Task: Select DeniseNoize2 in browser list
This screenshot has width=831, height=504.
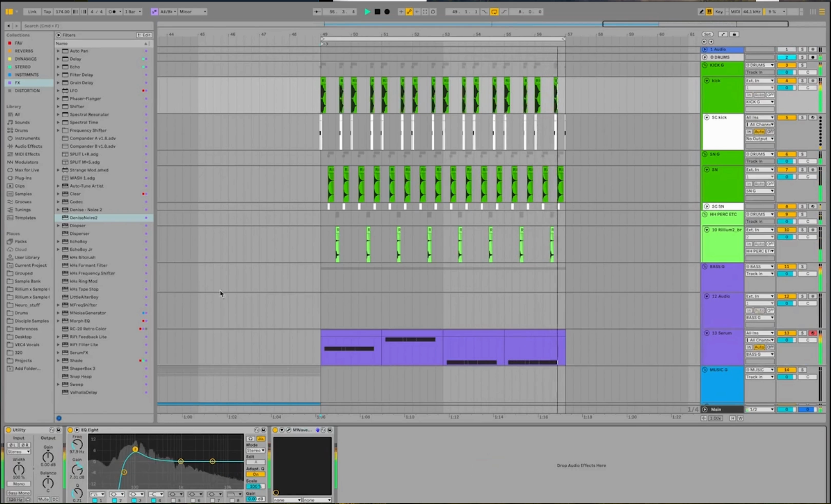Action: 104,217
